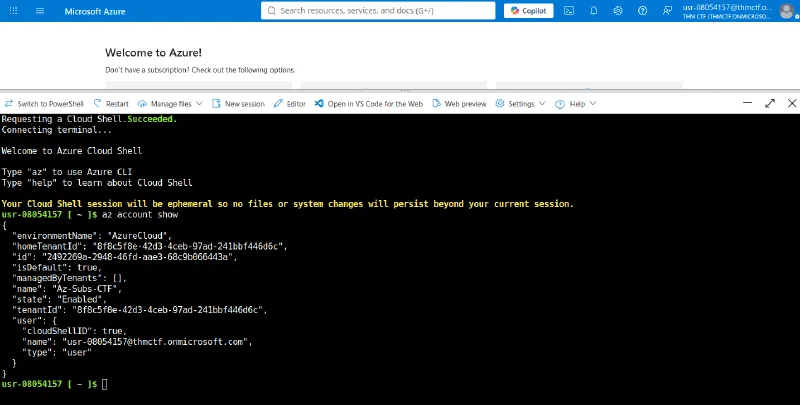Click the "environmentName": "AzureCloud" line

pyautogui.click(x=92, y=236)
